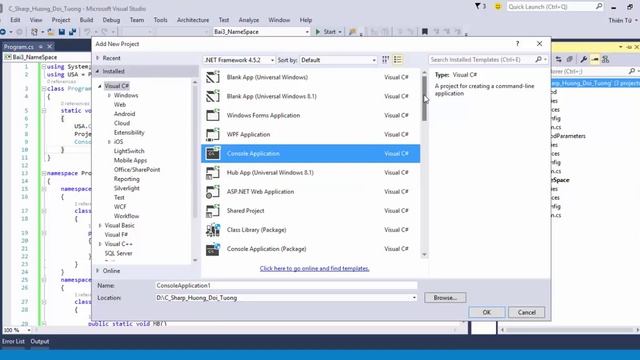Switch template list to small icons view

click(385, 60)
